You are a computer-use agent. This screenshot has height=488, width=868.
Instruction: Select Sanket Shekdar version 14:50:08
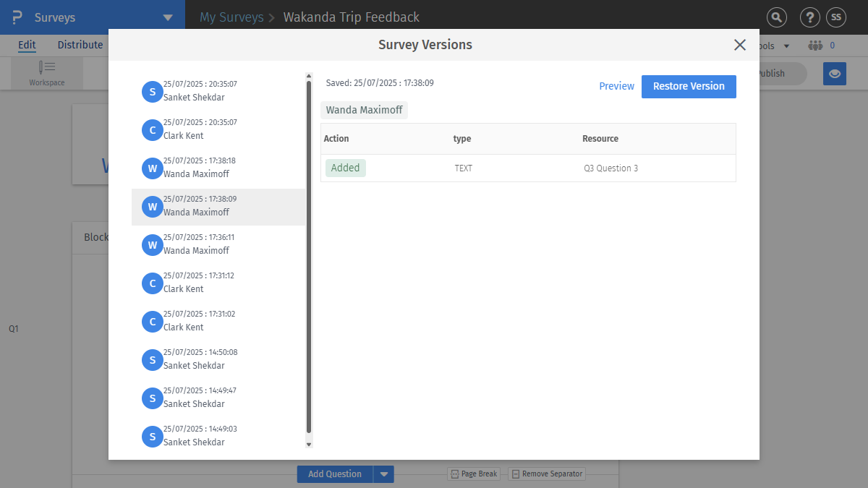[218, 359]
